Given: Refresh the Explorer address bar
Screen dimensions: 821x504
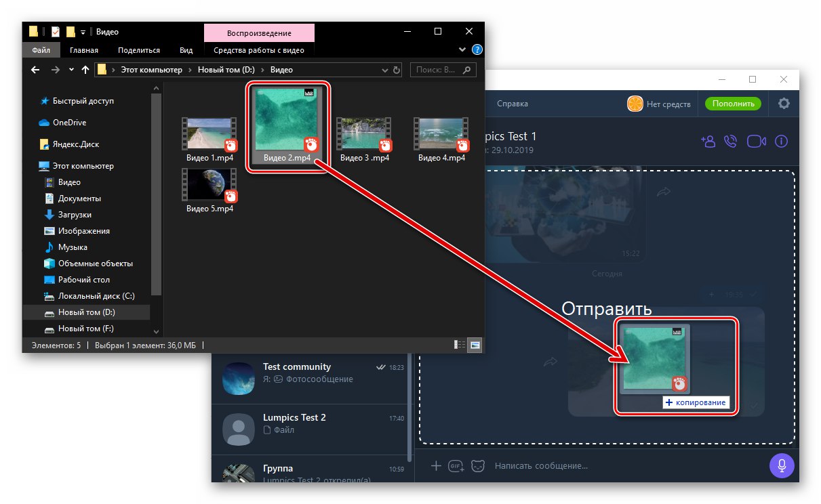Looking at the screenshot, I should click(397, 70).
